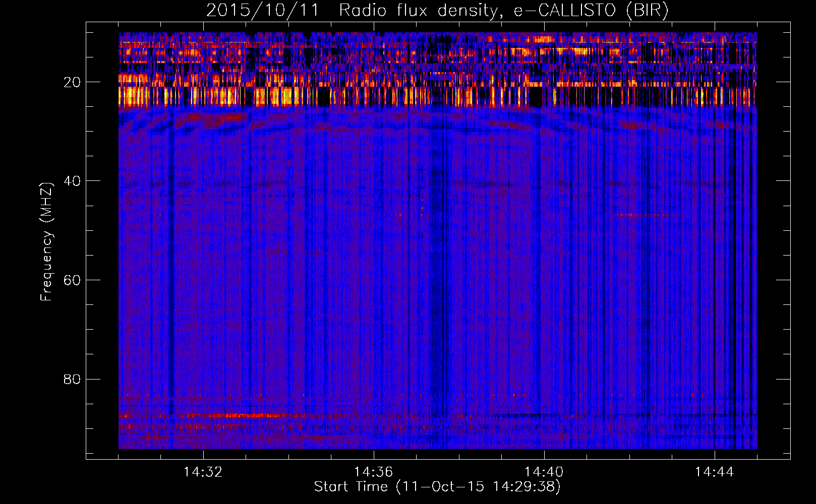The height and width of the screenshot is (504, 816).
Task: Select the "Frequency (MHZ)" vertical axis label
Action: 46,242
